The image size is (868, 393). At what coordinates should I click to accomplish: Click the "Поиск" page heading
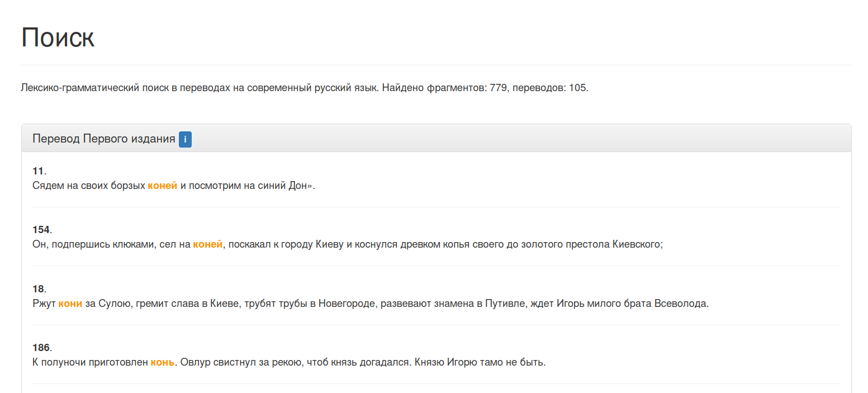tap(58, 38)
